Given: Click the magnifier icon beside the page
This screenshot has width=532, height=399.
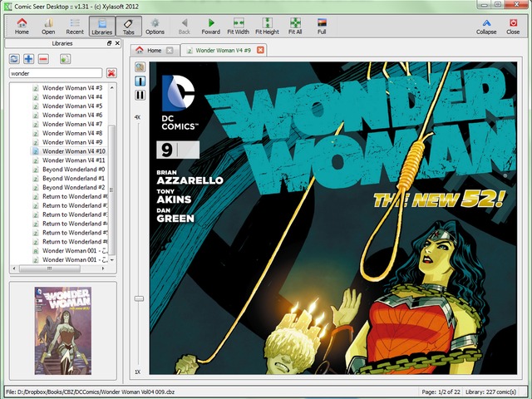Looking at the screenshot, I should pos(140,67).
